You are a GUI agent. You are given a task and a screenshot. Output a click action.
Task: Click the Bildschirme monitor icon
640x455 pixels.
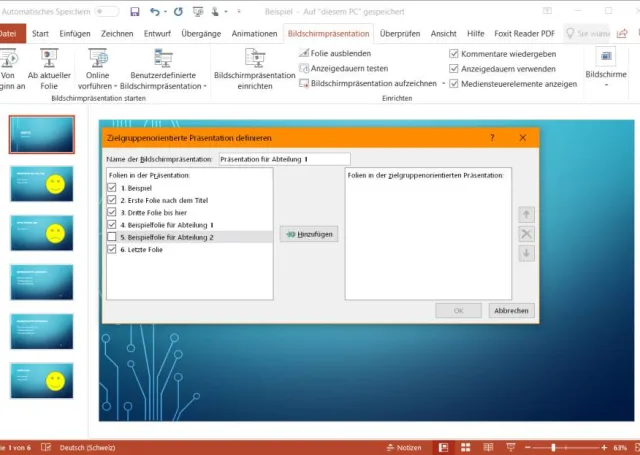[606, 56]
